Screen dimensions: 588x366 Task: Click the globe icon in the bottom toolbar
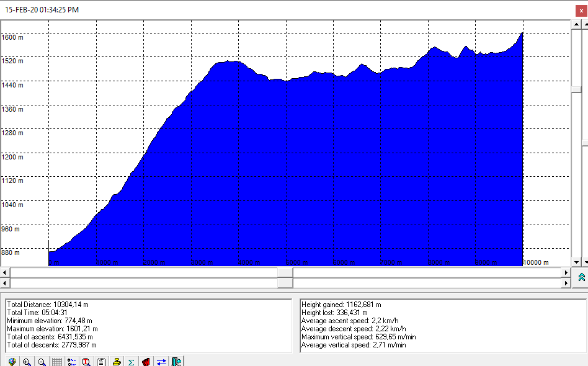pos(12,362)
